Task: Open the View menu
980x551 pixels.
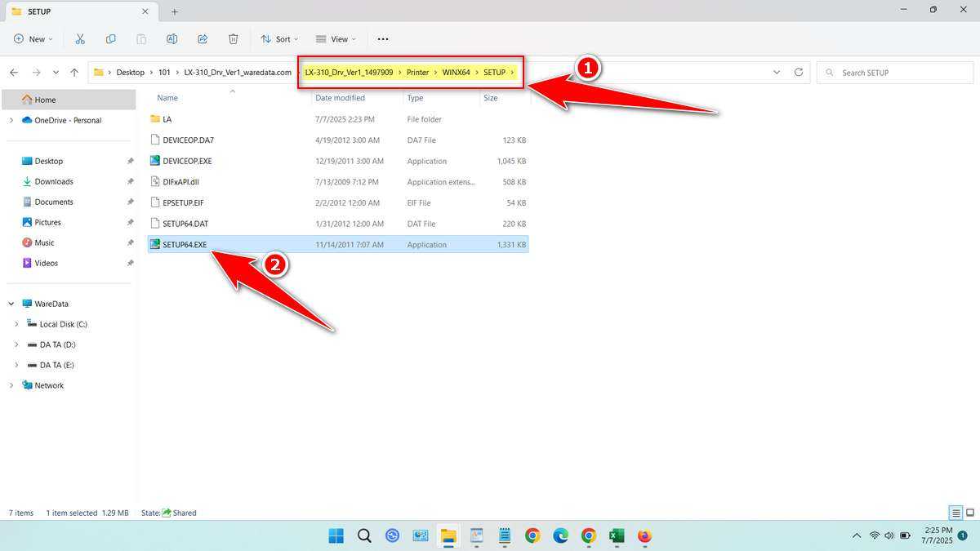Action: click(336, 39)
